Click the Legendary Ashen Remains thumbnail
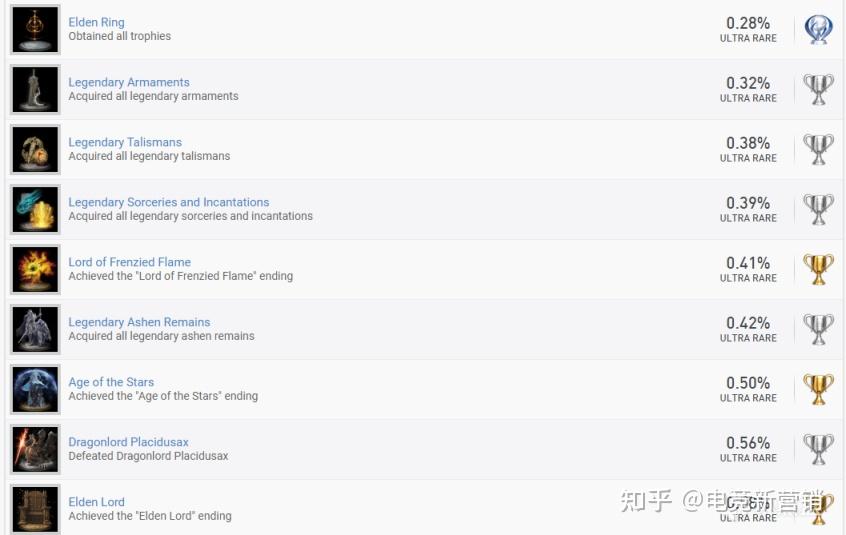 [x=35, y=329]
